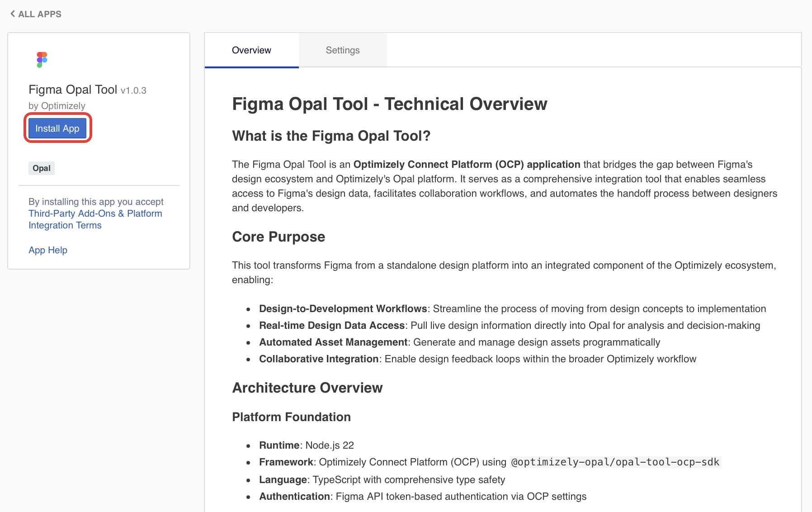Open Third-Party Add-Ons & Platform Integration Terms
The image size is (812, 512).
95,219
